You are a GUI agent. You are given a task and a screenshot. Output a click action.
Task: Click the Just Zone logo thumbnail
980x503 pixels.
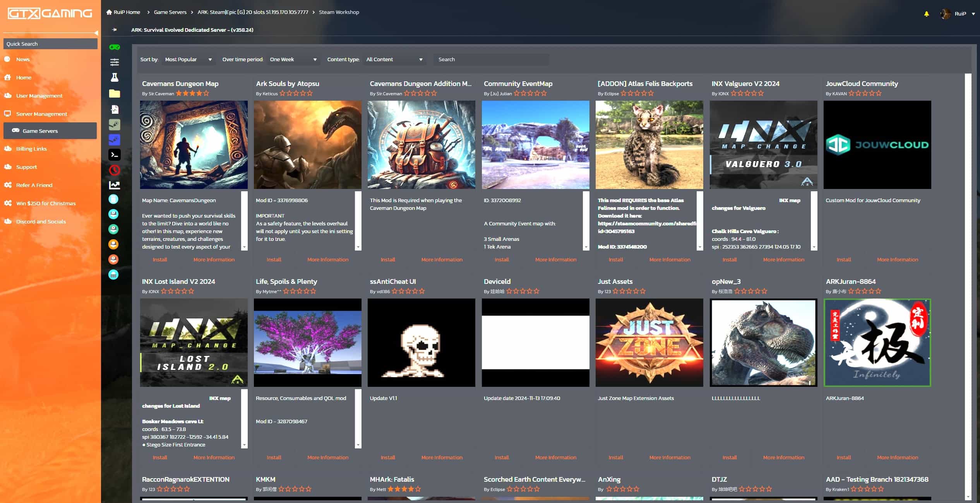click(x=649, y=343)
